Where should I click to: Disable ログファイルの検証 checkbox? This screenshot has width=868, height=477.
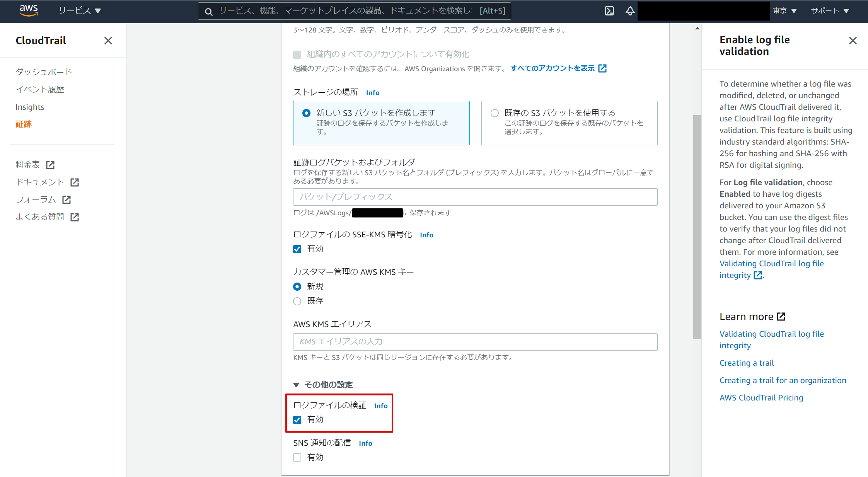click(x=297, y=420)
